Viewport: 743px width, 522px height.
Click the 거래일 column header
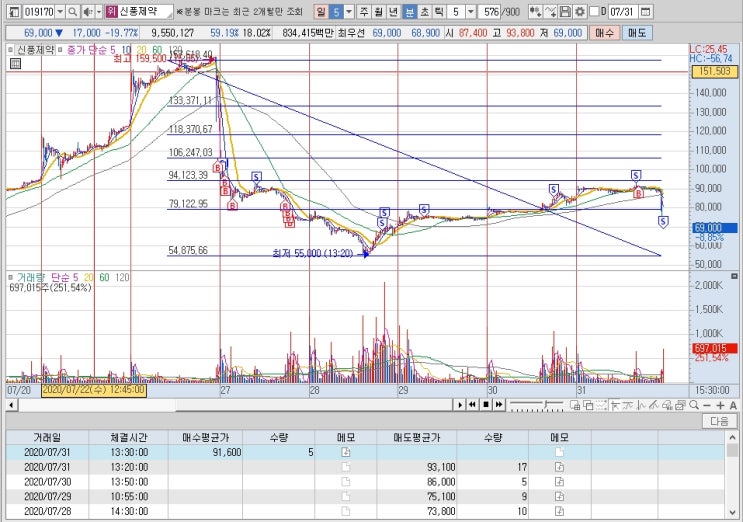tap(47, 438)
